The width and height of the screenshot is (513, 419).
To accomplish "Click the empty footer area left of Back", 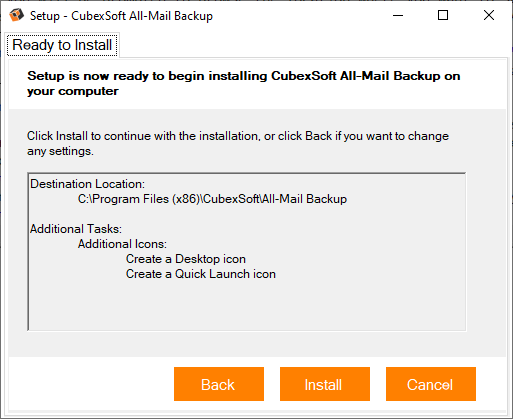I will point(90,384).
